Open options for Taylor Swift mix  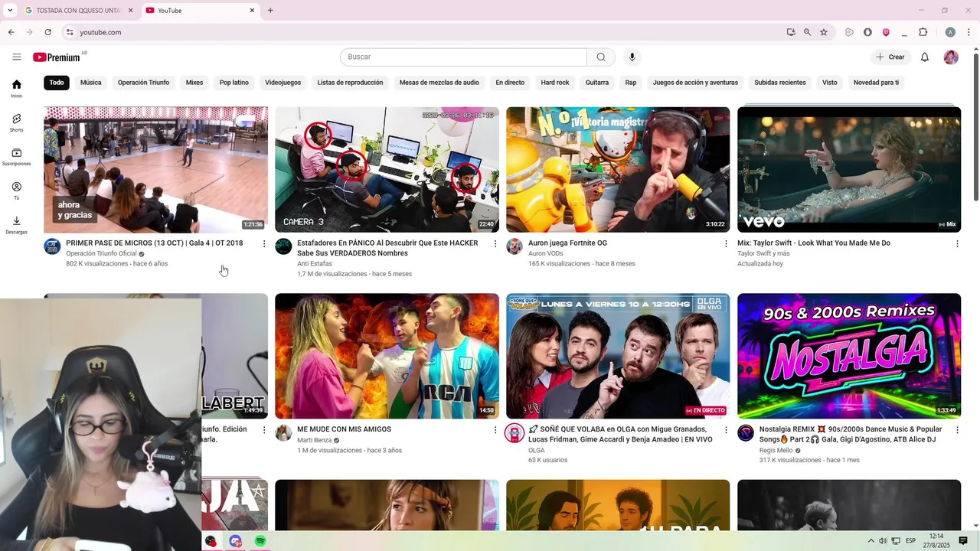tap(957, 244)
